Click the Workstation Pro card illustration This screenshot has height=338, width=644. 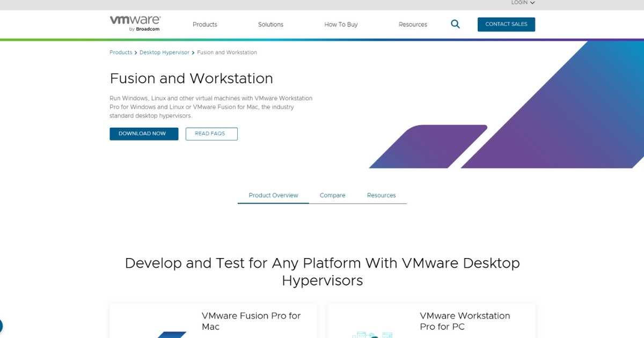(372, 334)
